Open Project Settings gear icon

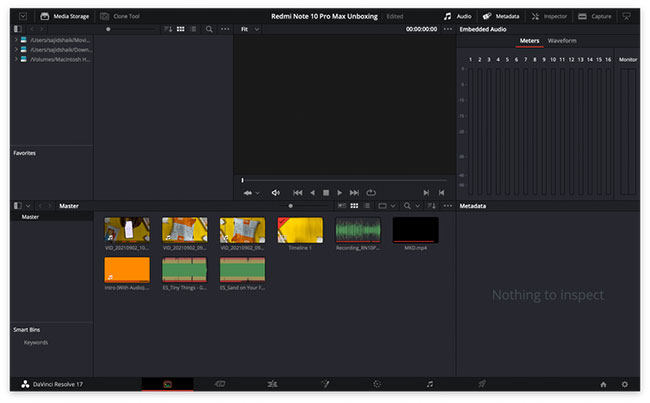click(x=625, y=384)
